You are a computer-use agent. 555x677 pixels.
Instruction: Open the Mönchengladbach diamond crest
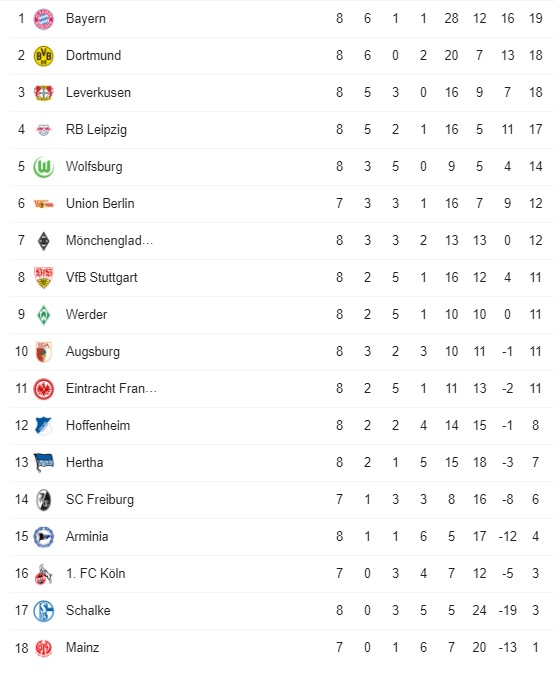(44, 241)
